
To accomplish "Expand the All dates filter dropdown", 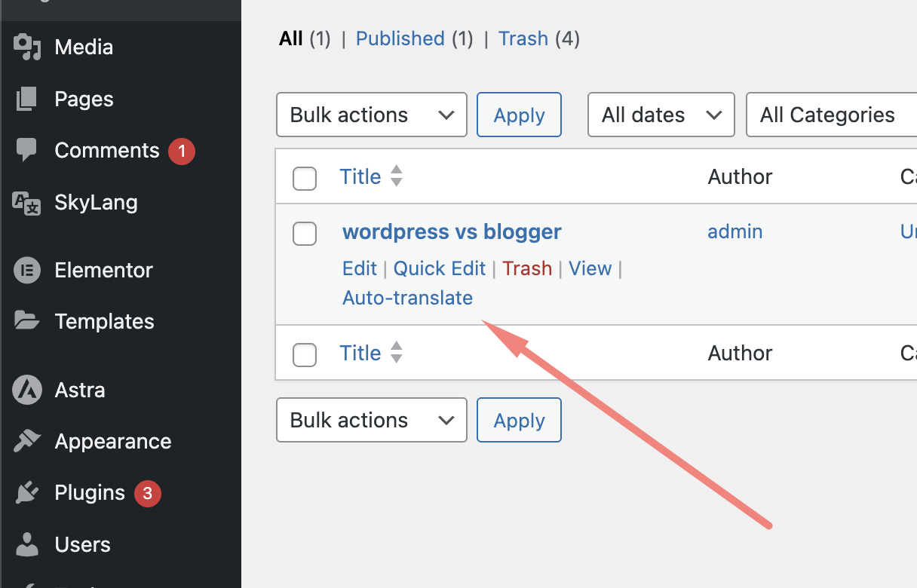I will 661,115.
